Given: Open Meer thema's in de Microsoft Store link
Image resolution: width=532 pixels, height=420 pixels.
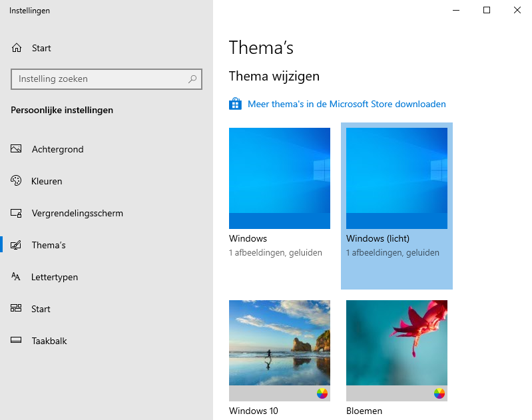Looking at the screenshot, I should 346,104.
